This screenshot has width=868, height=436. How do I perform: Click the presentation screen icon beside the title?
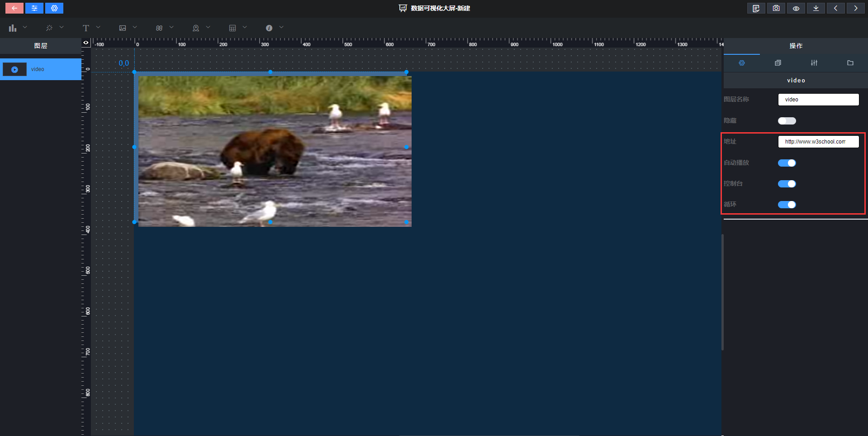click(x=403, y=8)
